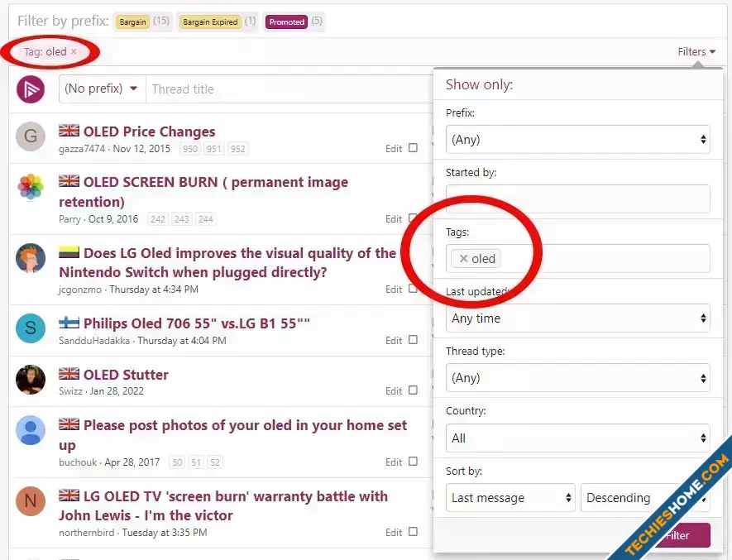
Task: Tick checkbox for OLED Stutter thread
Action: [414, 390]
